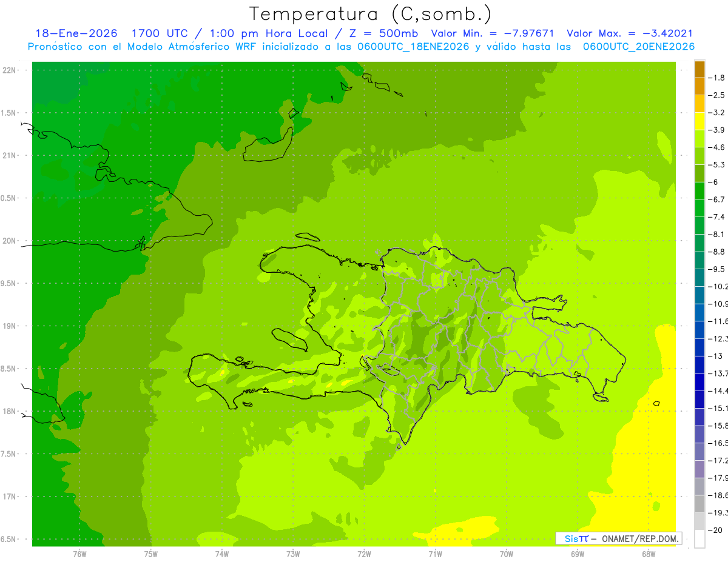Pick the white swatch below -20
Screen dimensions: 728x562
699,539
